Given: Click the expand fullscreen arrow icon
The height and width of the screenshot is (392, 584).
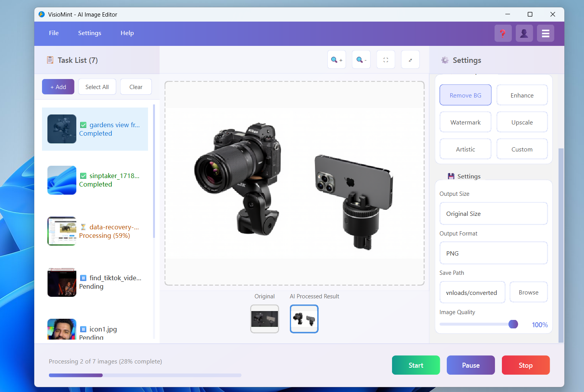Looking at the screenshot, I should [x=410, y=60].
